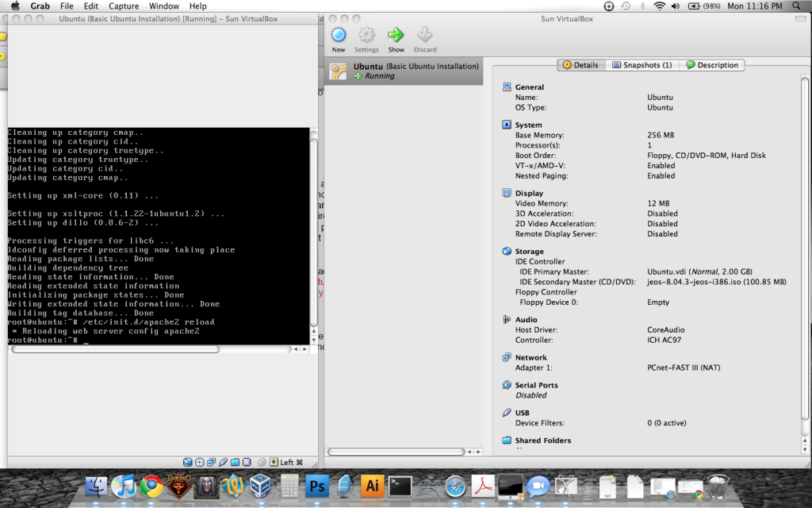Click the PCnet-FAST III (NAT) value
The width and height of the screenshot is (812, 508).
pyautogui.click(x=684, y=368)
